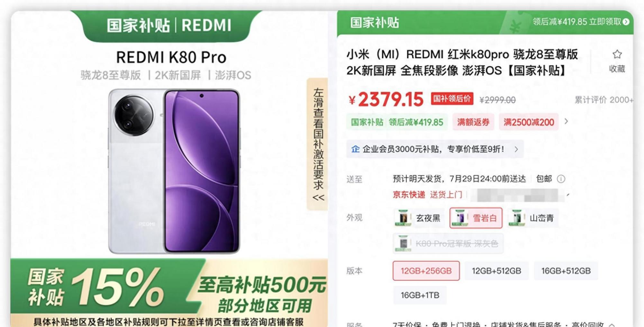Viewport: 644px width, 327px height.
Task: Pick the 雪岩白 color swatch
Action: click(476, 218)
